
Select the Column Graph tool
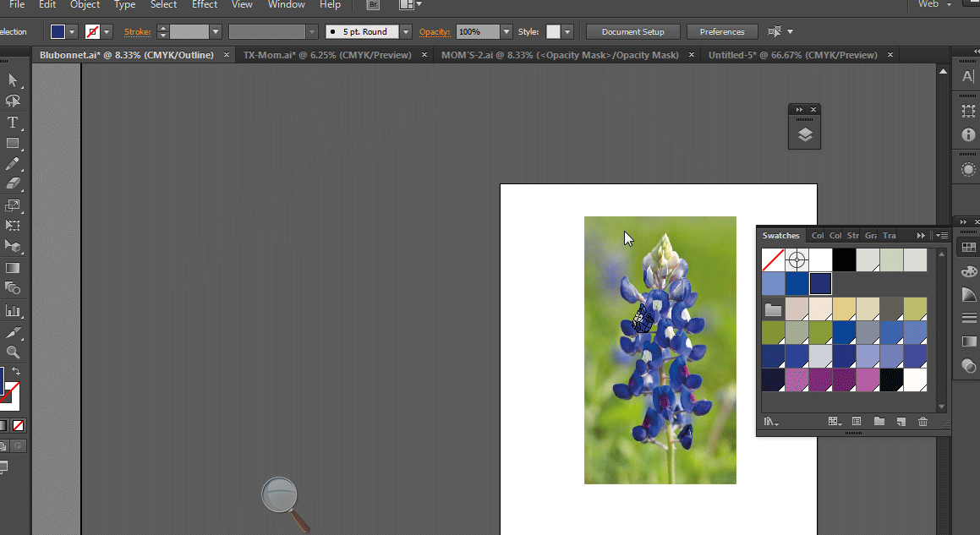pos(13,310)
